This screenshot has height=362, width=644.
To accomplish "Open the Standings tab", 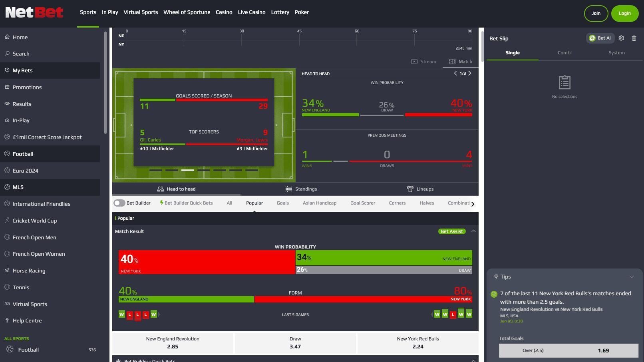I will click(x=301, y=189).
